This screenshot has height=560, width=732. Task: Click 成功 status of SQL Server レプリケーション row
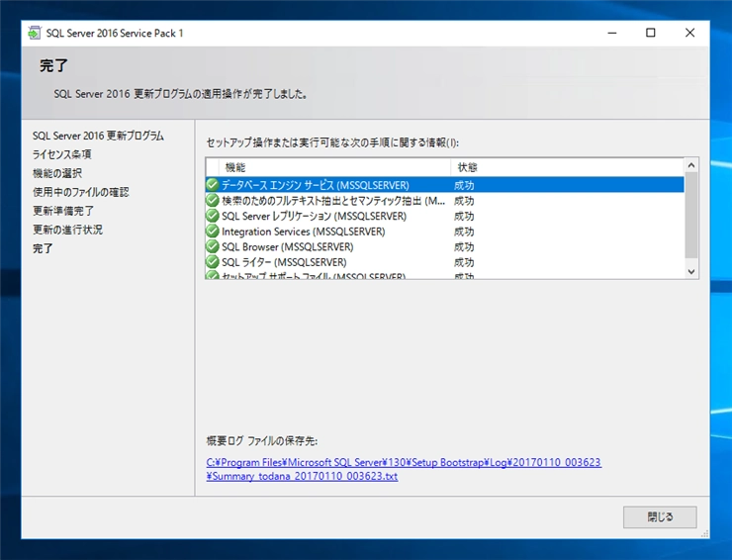click(464, 216)
